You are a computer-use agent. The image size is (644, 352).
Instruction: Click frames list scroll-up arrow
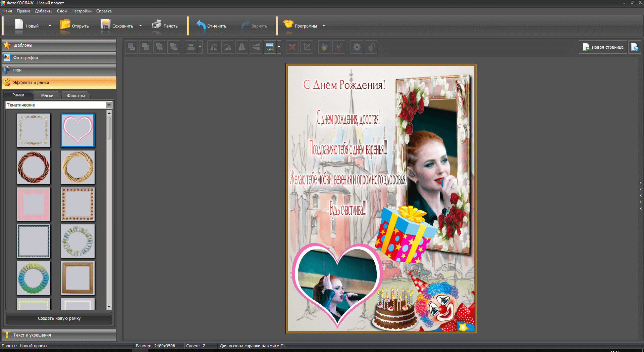109,113
